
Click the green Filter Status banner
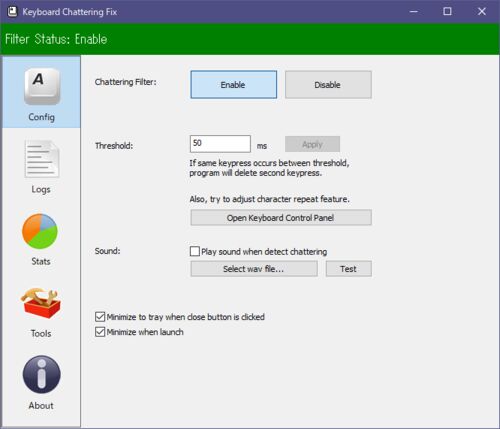250,39
